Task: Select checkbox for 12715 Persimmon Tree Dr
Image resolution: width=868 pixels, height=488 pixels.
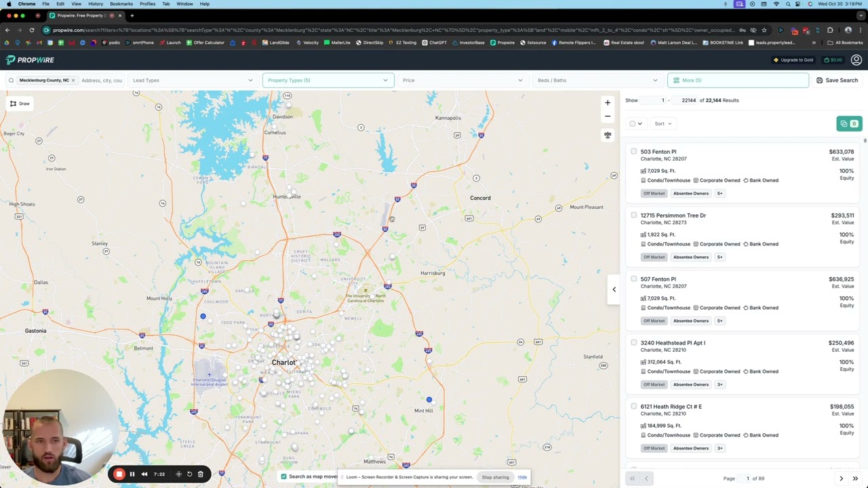Action: tap(634, 215)
